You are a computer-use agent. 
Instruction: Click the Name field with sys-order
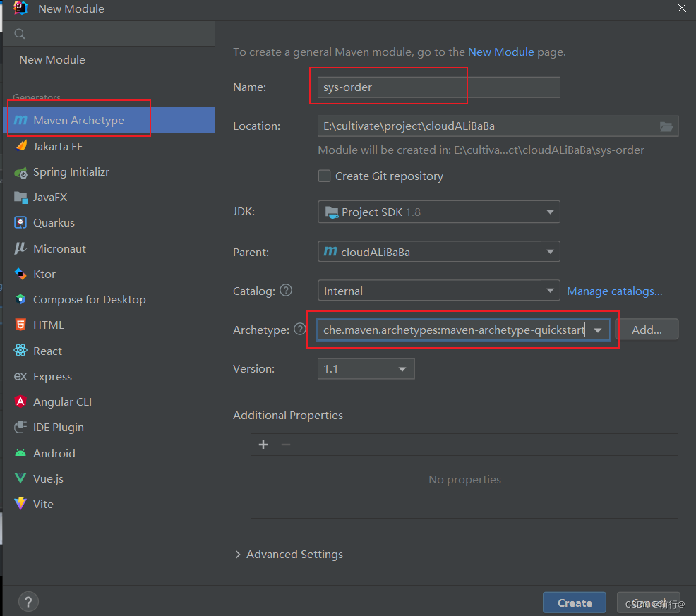click(x=438, y=87)
